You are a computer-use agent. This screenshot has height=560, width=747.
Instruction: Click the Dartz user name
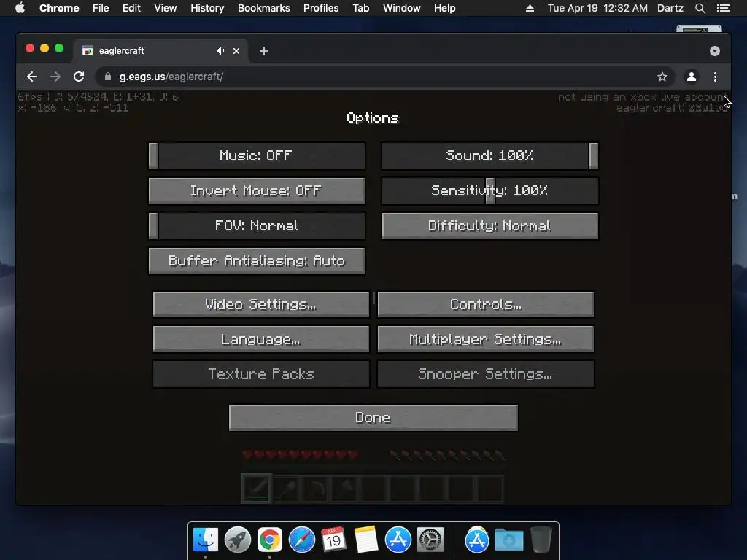pyautogui.click(x=670, y=8)
